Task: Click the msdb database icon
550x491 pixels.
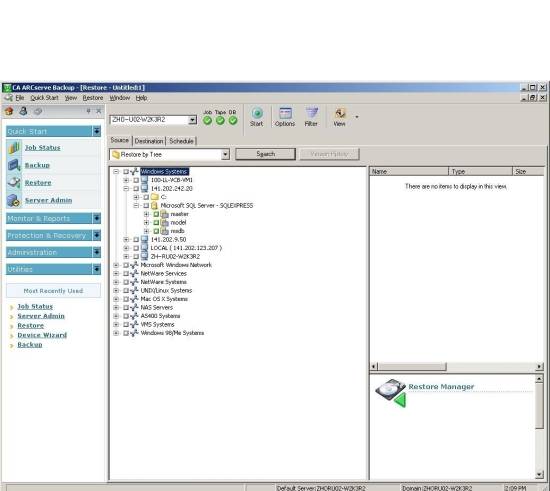Action: click(x=165, y=231)
